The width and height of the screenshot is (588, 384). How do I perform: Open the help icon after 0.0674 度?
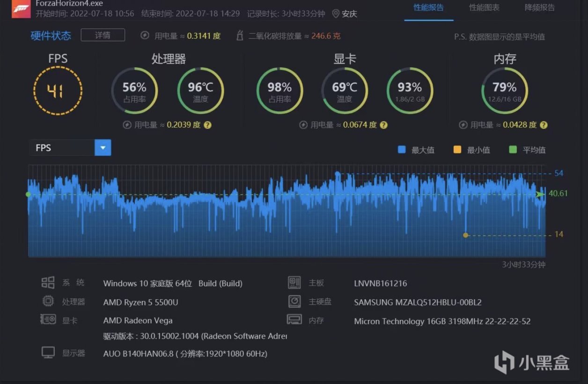click(384, 125)
